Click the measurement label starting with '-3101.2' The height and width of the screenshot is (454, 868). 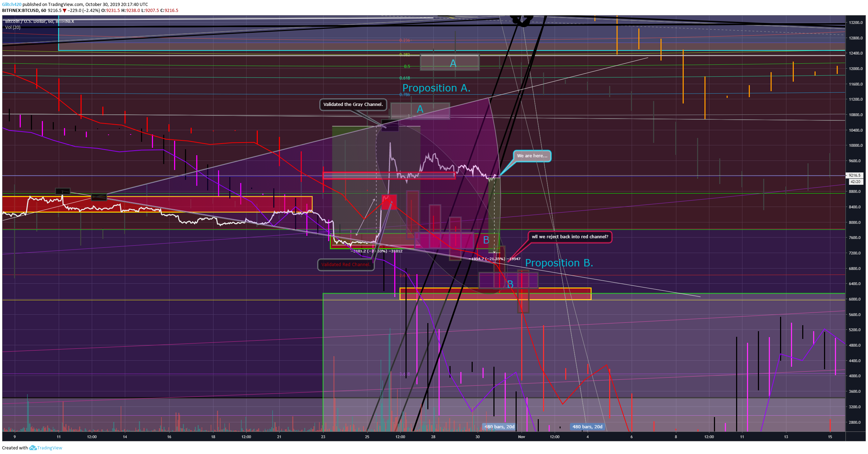[376, 251]
